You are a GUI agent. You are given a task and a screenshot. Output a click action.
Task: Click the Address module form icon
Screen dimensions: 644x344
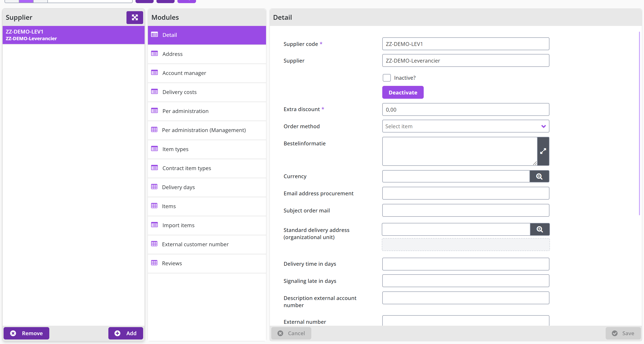click(x=155, y=54)
